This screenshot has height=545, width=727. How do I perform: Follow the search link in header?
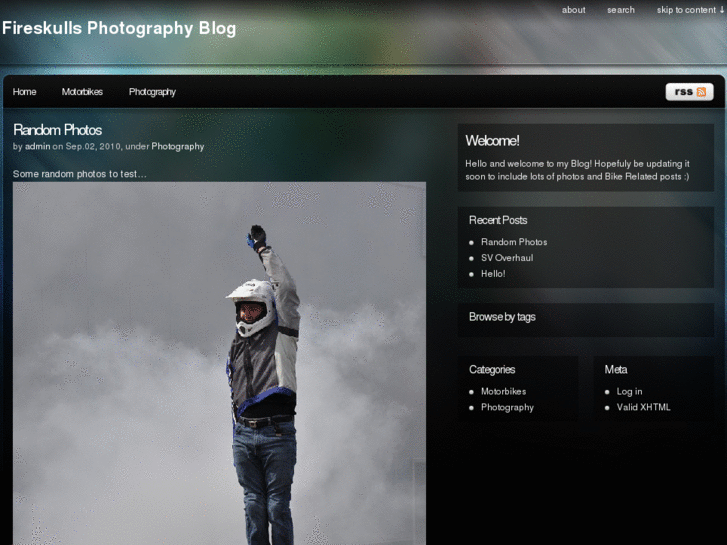(x=621, y=10)
